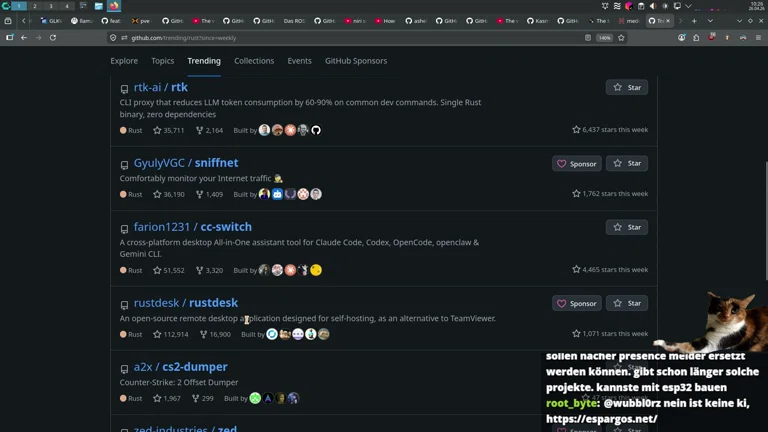Reset the 140% zoom level indicator
Viewport: 768px width, 432px height.
pyautogui.click(x=604, y=38)
